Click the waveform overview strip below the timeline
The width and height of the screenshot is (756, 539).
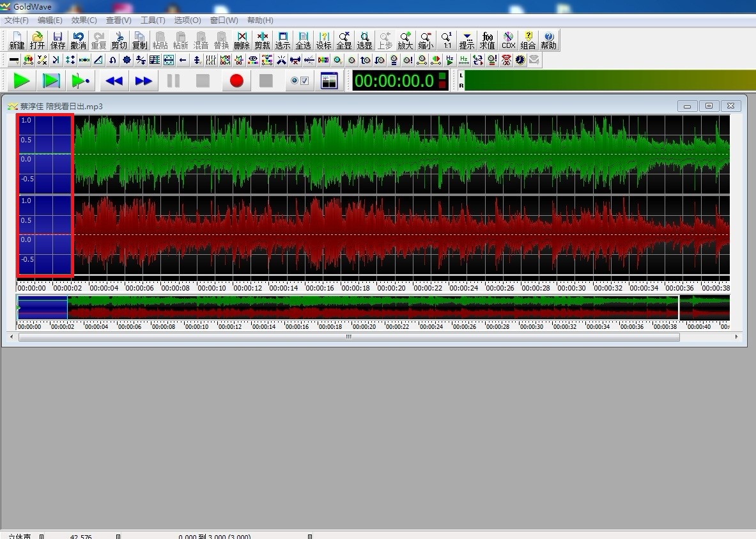371,308
